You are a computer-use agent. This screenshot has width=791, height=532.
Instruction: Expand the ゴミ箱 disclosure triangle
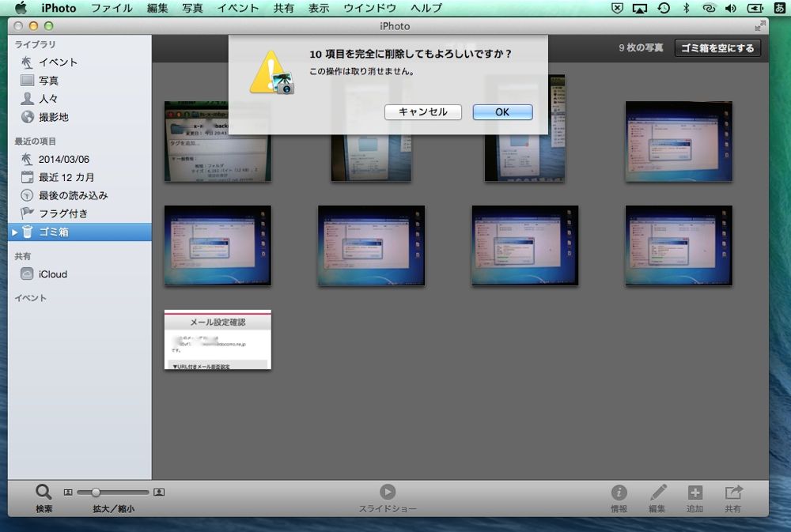[x=14, y=232]
